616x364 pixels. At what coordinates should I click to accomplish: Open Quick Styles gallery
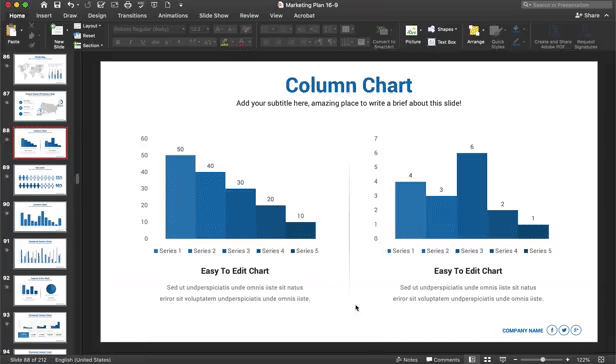497,37
